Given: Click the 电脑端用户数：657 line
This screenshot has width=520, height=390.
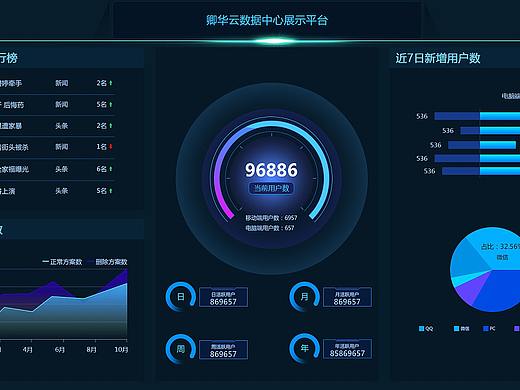Looking at the screenshot, I should pyautogui.click(x=270, y=228).
